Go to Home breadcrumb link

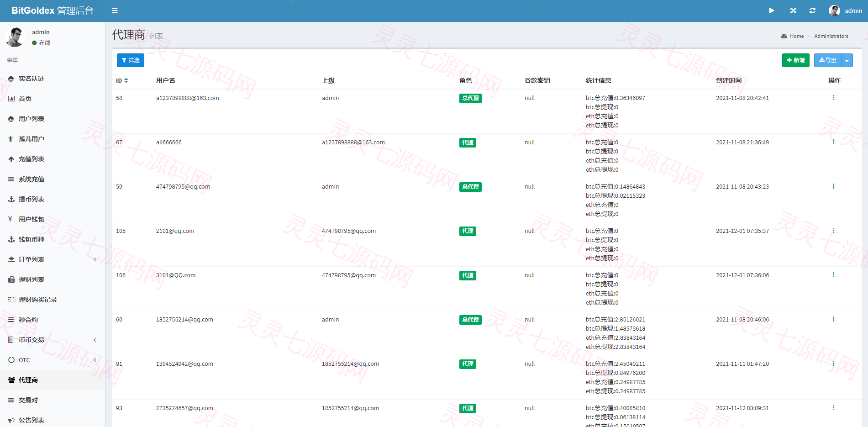[x=793, y=36]
